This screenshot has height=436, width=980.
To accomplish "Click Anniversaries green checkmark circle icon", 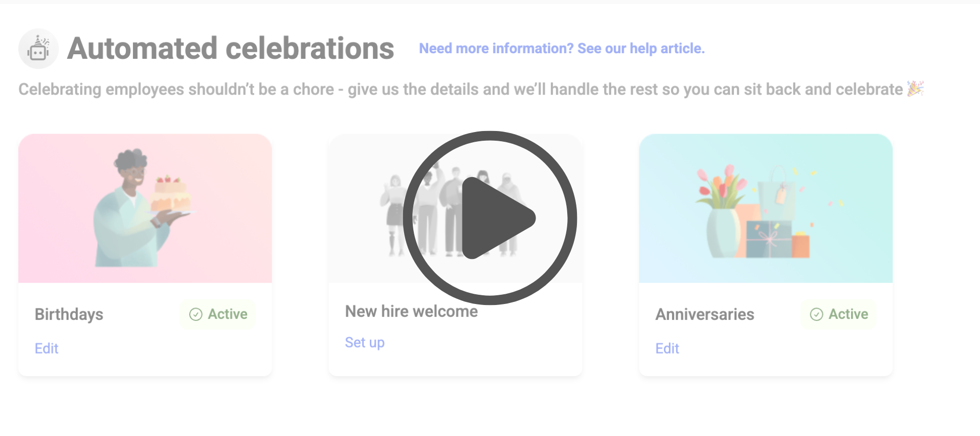I will click(816, 314).
